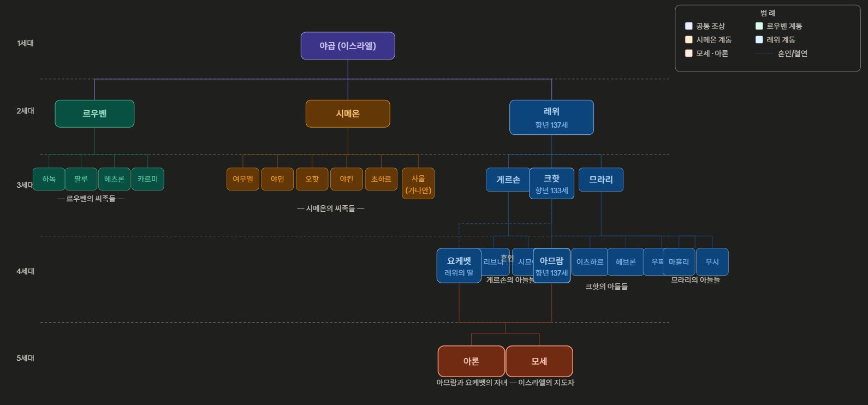Click the 게르손 node
The height and width of the screenshot is (405, 868).
(507, 180)
